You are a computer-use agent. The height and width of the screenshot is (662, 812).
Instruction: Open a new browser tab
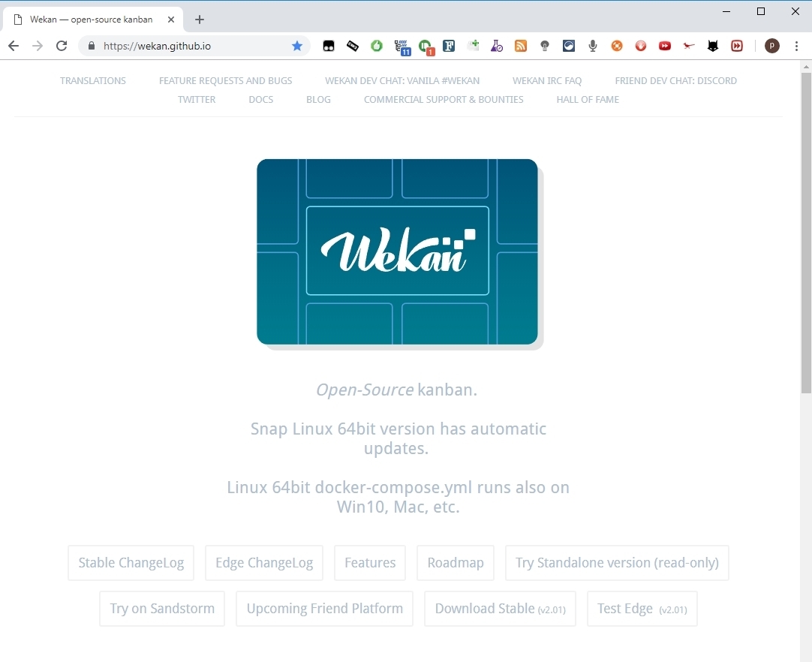200,20
